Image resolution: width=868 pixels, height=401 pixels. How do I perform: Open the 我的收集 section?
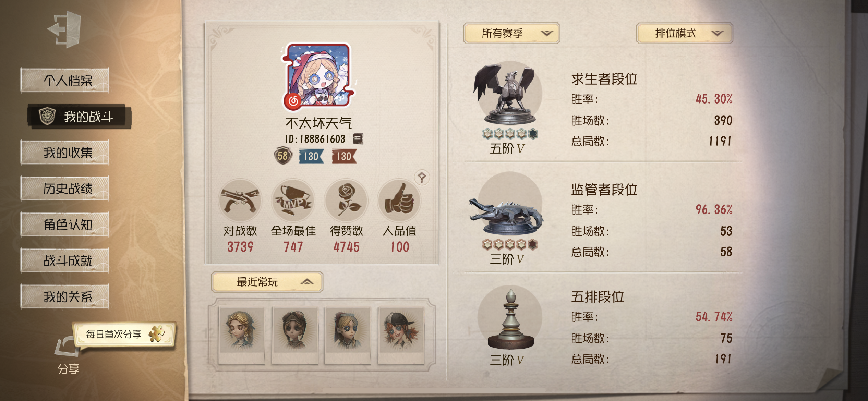[65, 153]
